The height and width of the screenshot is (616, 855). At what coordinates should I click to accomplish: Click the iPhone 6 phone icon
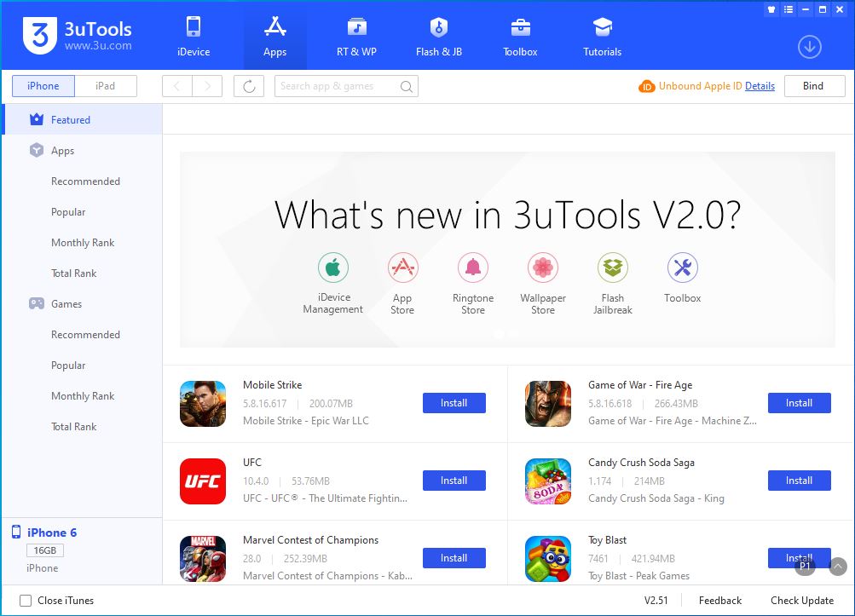click(16, 532)
